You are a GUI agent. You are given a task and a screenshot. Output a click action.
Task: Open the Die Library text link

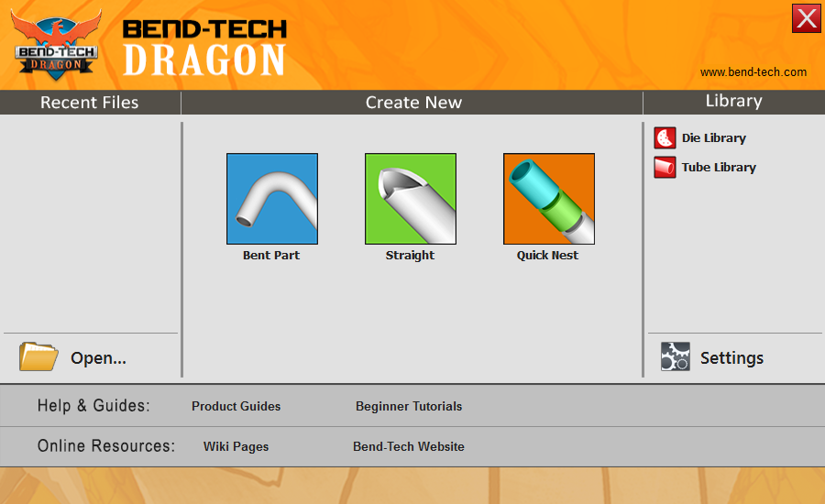[713, 137]
